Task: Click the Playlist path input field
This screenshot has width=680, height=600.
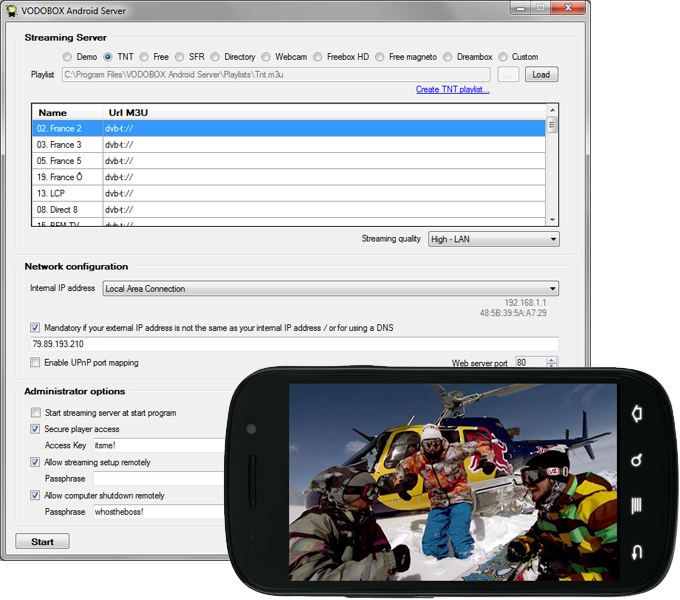Action: [x=276, y=75]
